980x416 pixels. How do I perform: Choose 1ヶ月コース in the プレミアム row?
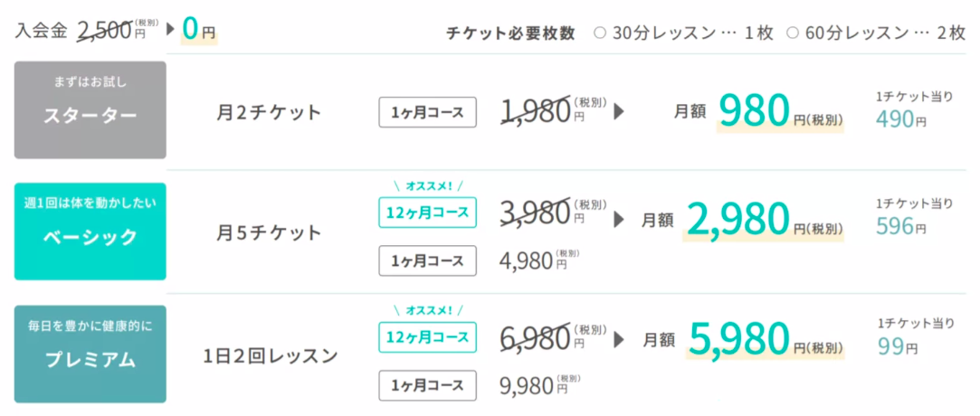click(427, 385)
